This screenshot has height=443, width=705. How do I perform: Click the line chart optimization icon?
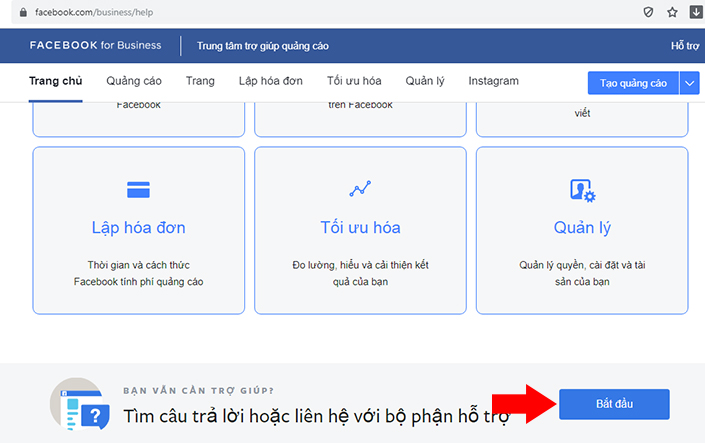point(360,188)
